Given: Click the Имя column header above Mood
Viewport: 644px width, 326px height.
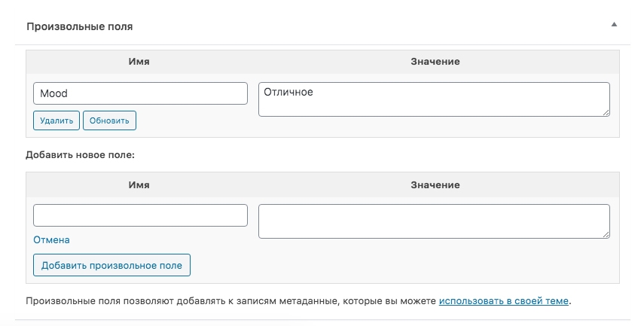Looking at the screenshot, I should [139, 61].
